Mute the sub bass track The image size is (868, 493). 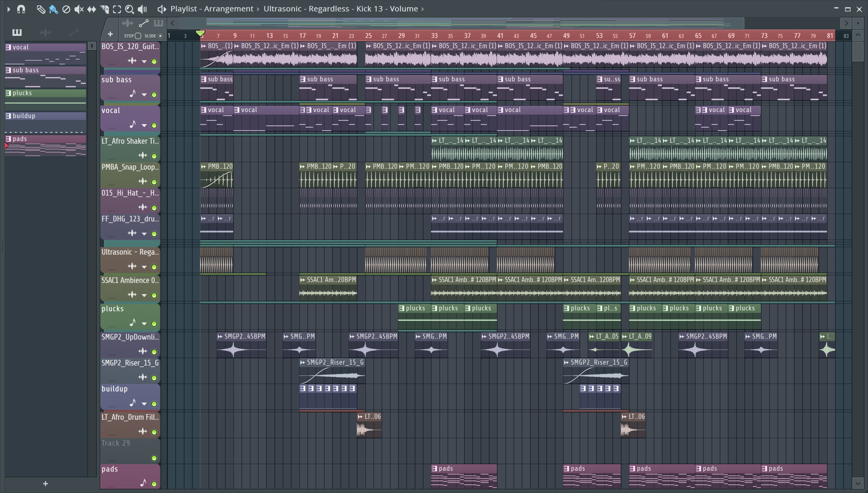(154, 94)
